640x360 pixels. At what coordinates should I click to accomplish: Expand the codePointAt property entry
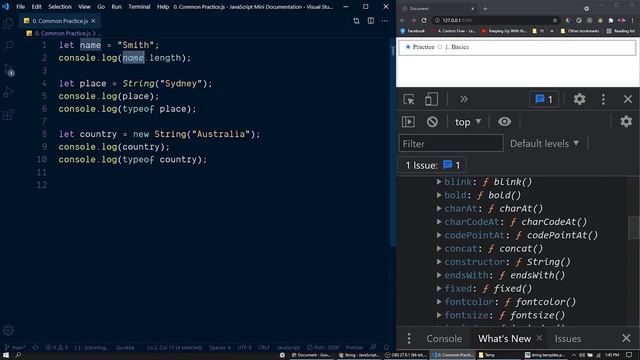(x=439, y=235)
